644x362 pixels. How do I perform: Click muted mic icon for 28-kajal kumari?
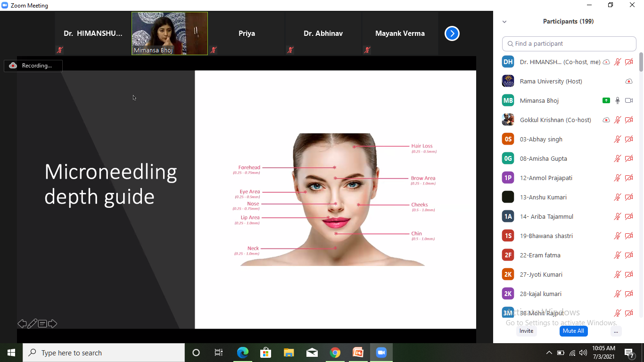coord(618,294)
